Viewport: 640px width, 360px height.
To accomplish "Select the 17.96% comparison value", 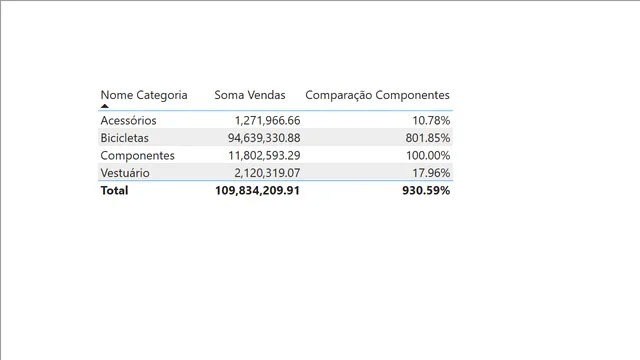I will (x=431, y=173).
